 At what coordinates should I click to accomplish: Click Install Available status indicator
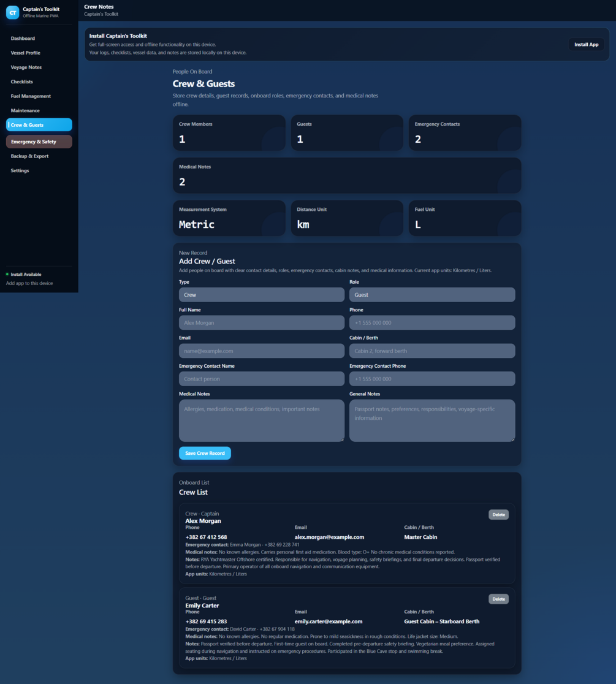pyautogui.click(x=23, y=275)
